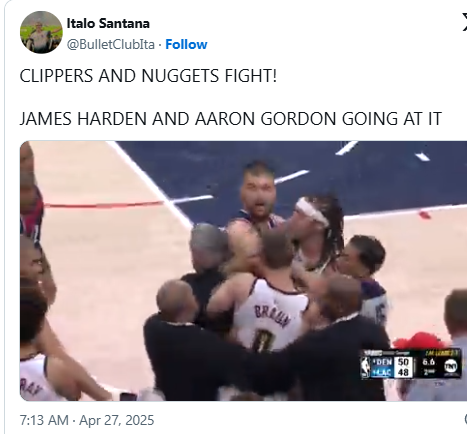The height and width of the screenshot is (434, 467).
Task: Click the partially visible icon beside the timestamp
Action: point(466,419)
